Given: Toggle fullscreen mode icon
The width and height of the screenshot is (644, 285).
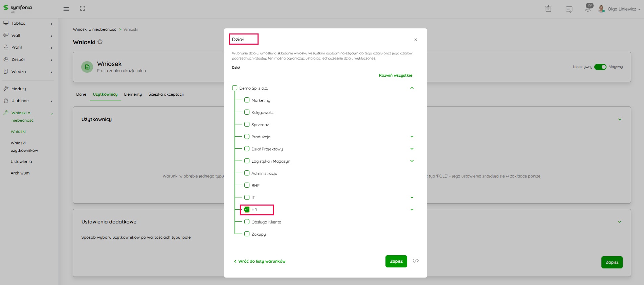Looking at the screenshot, I should coord(83,8).
